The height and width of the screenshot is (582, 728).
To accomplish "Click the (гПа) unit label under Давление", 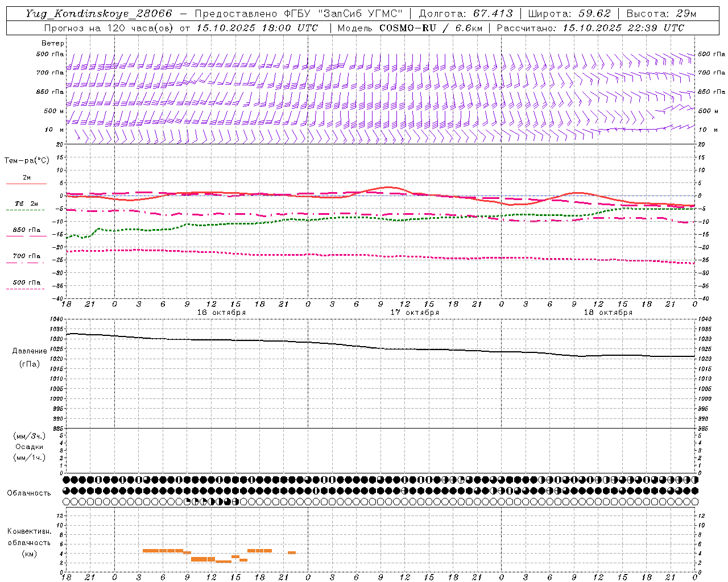I will point(30,364).
